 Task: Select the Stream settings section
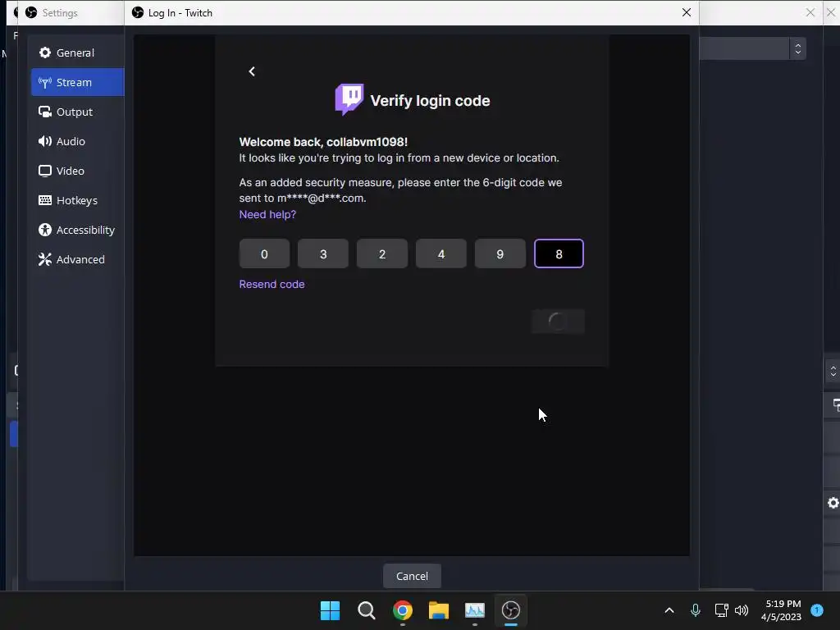point(77,82)
